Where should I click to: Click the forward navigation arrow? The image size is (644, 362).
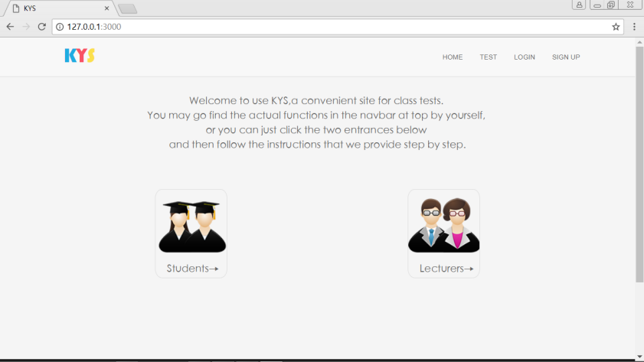[26, 27]
